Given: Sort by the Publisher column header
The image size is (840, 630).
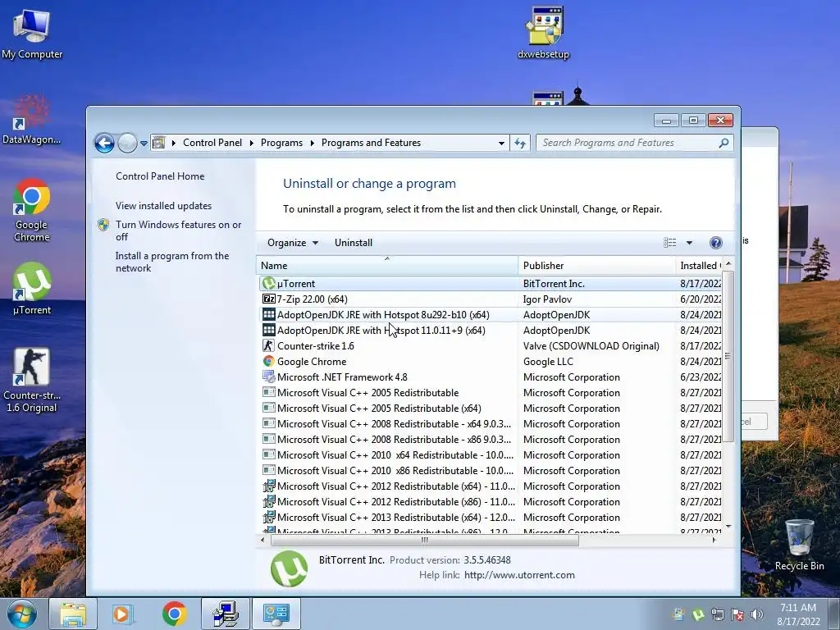Looking at the screenshot, I should pyautogui.click(x=597, y=265).
